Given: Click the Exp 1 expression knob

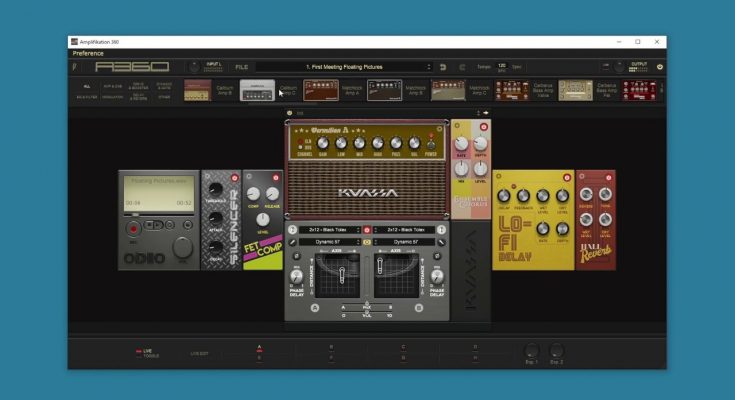Looking at the screenshot, I should coord(530,350).
